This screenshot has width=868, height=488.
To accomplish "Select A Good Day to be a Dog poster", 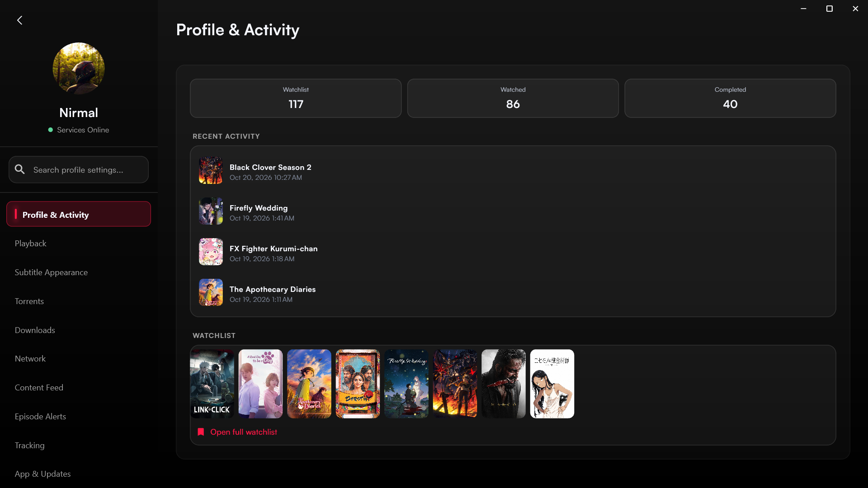I will point(260,384).
